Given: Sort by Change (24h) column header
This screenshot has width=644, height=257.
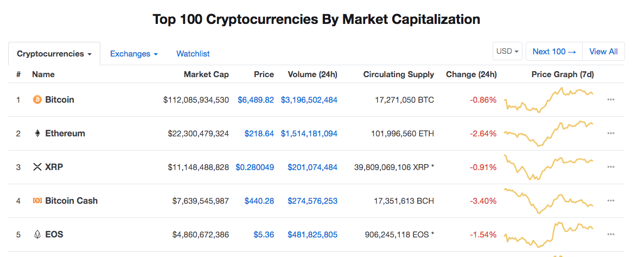Looking at the screenshot, I should (x=471, y=74).
